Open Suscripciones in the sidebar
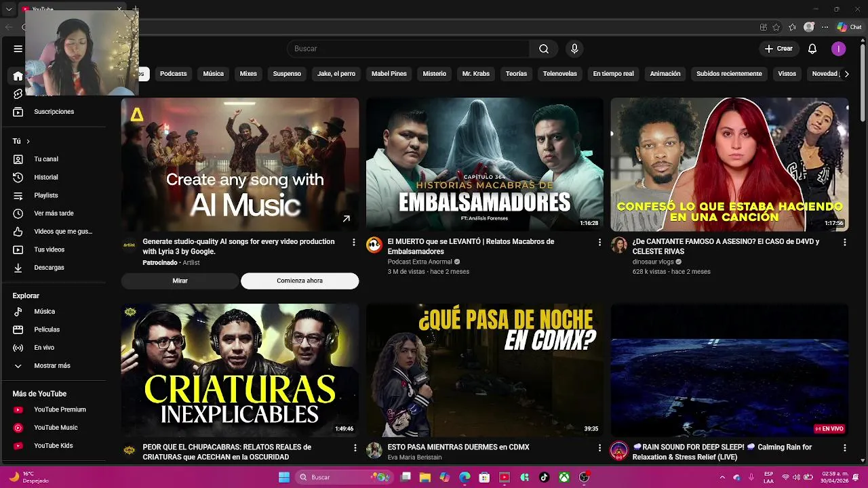Viewport: 868px width, 488px height. pos(54,112)
